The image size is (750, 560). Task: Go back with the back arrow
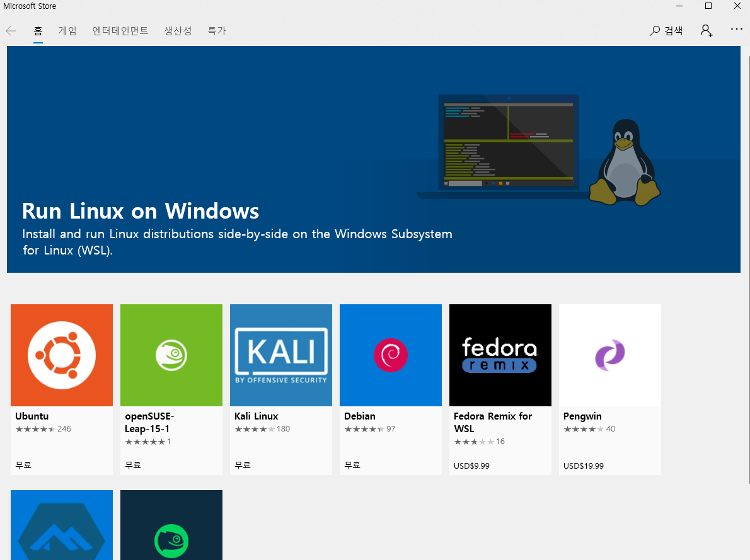click(11, 31)
